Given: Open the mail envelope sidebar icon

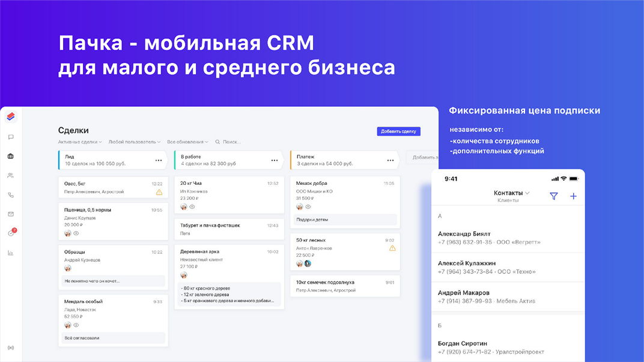Looking at the screenshot, I should point(11,214).
